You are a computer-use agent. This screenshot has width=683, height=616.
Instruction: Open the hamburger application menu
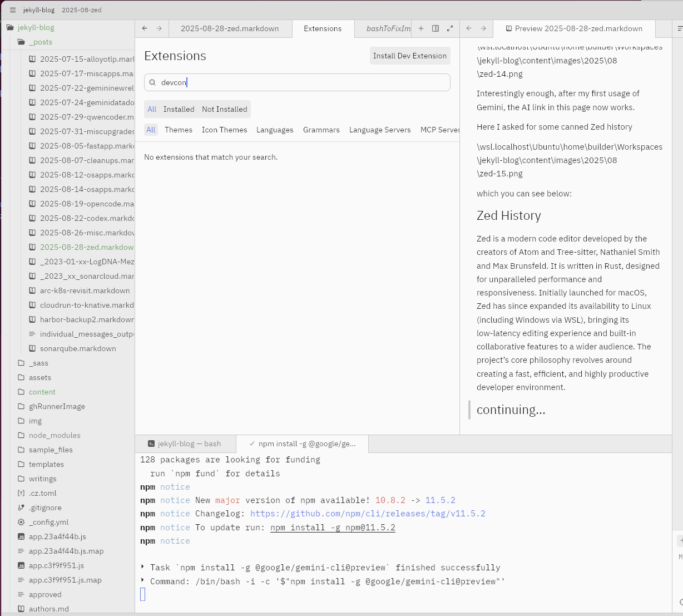[x=13, y=10]
